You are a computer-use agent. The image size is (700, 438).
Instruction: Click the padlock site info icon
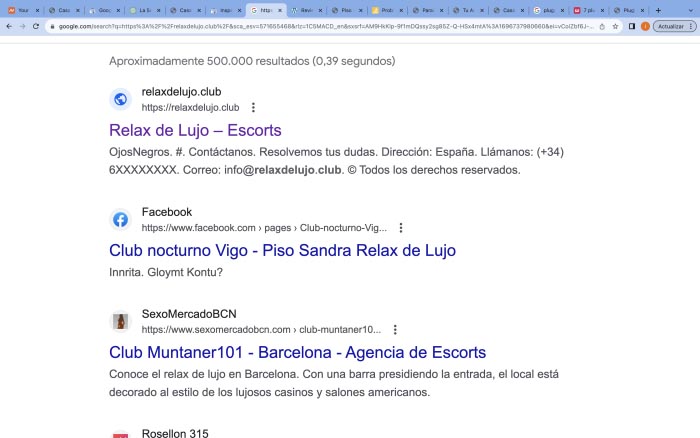(x=52, y=27)
